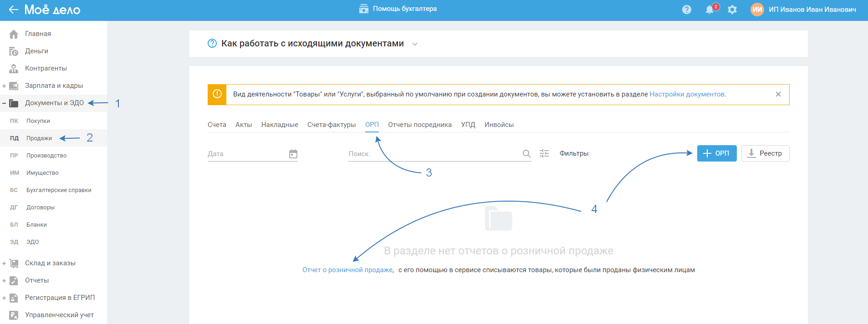The width and height of the screenshot is (868, 324).
Task: Click the Отчеты document icon
Action: [14, 280]
